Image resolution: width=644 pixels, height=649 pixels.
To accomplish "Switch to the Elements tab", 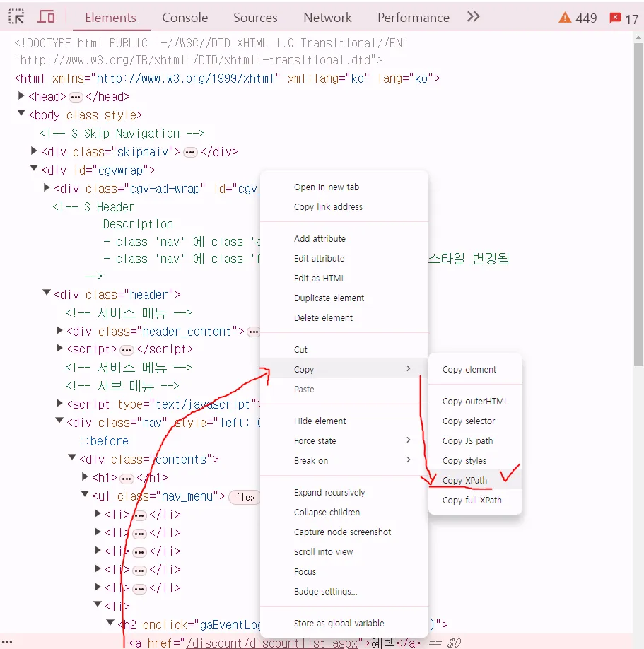I will click(110, 18).
